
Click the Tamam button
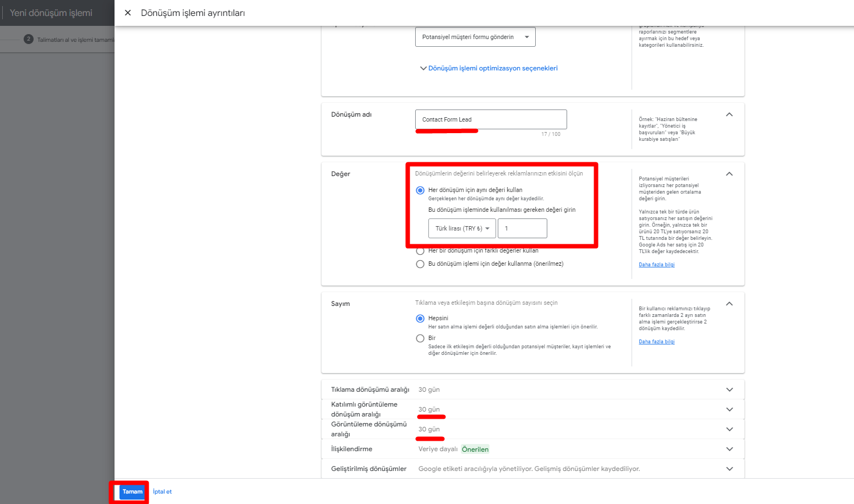pos(132,492)
